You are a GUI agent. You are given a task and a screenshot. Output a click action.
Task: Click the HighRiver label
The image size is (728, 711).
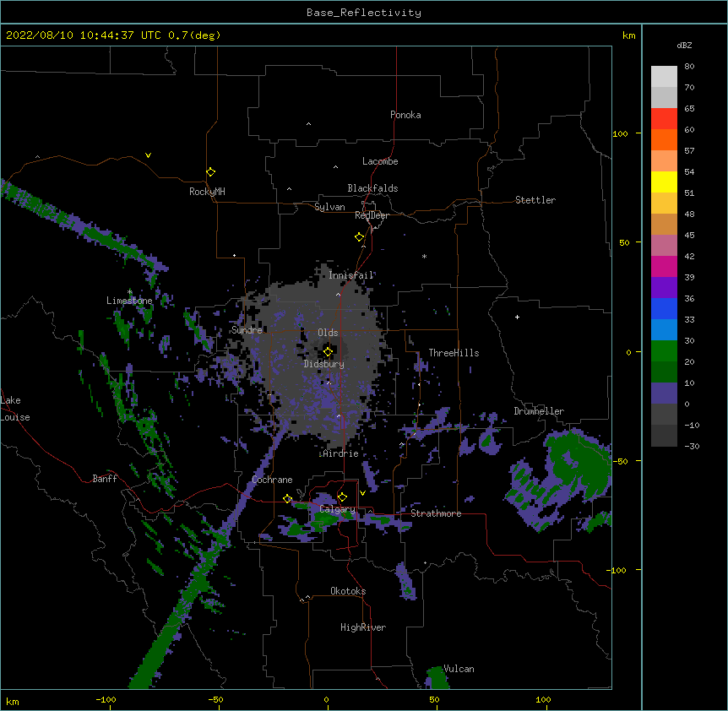pos(363,627)
